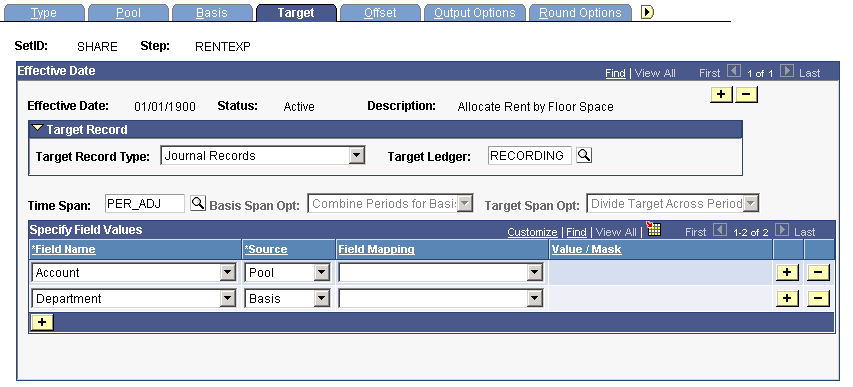Delete the current Effective Date row

point(746,94)
